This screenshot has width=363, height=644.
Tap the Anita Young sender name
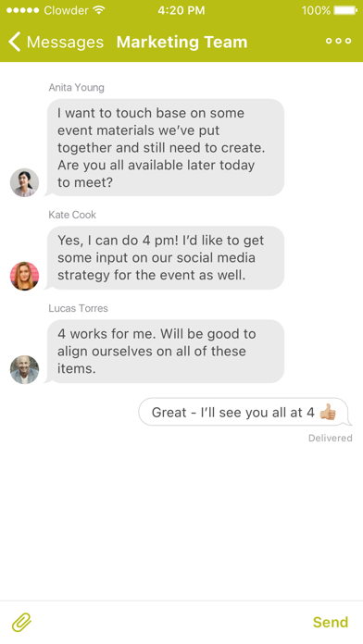tap(77, 88)
